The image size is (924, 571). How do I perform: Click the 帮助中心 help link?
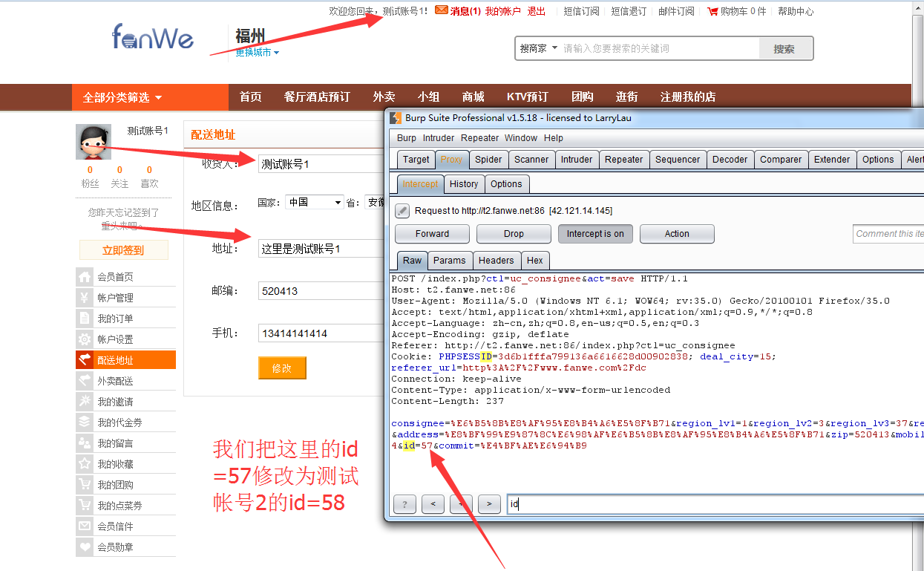[796, 11]
